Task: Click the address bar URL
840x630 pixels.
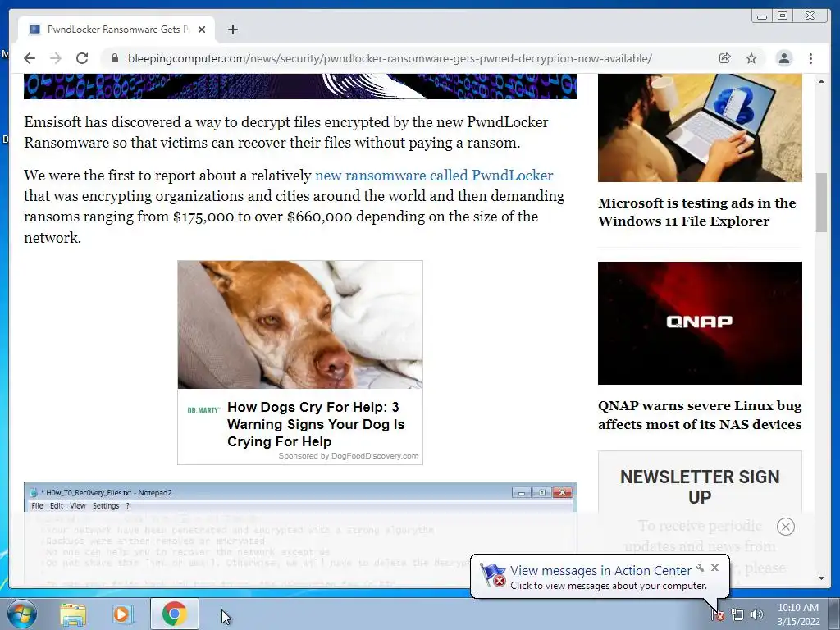Action: tap(390, 58)
